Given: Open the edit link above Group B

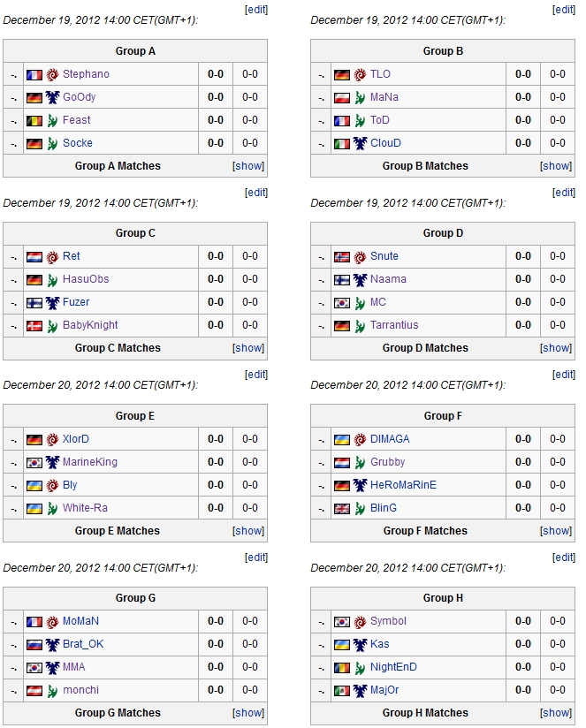Looking at the screenshot, I should (x=564, y=10).
